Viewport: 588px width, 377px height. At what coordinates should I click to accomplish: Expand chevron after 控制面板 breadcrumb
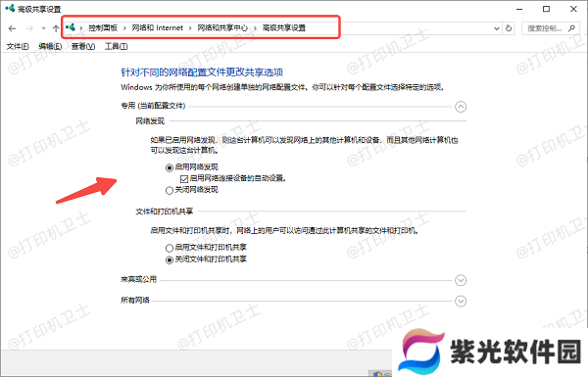pyautogui.click(x=124, y=28)
